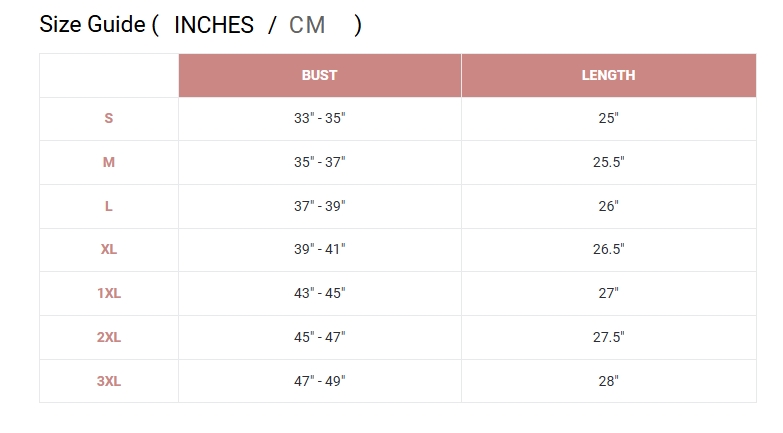783x433 pixels.
Task: Click bust value 33" - 35"
Action: pyautogui.click(x=320, y=118)
